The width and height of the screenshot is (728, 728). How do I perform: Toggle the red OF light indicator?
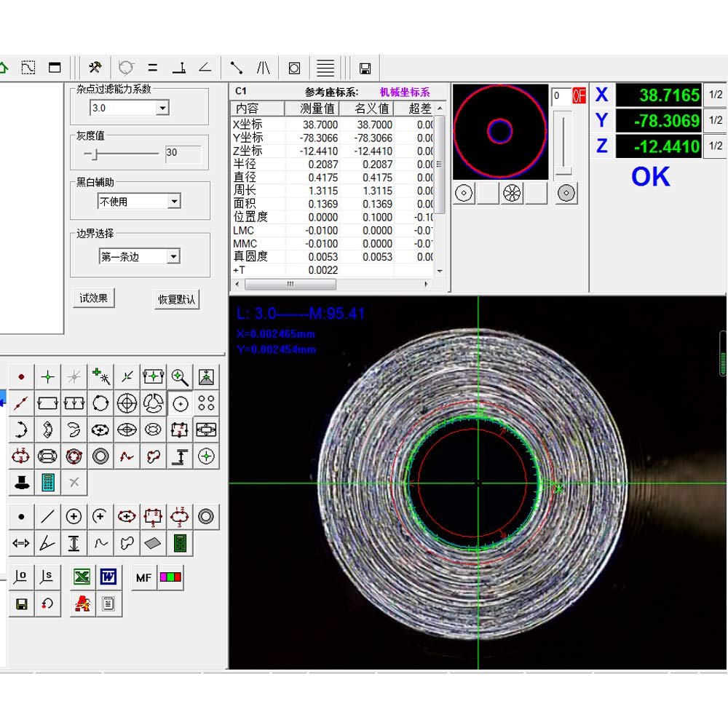pos(579,96)
